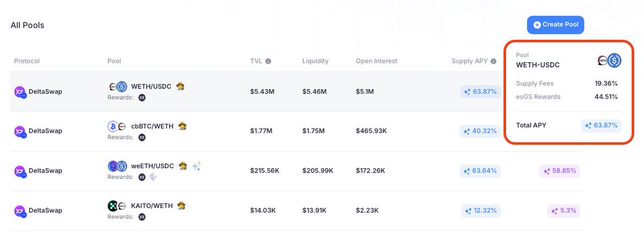Click the sparkle icon next to weETH/USDC
Screen dimensions: 644x233
click(196, 166)
